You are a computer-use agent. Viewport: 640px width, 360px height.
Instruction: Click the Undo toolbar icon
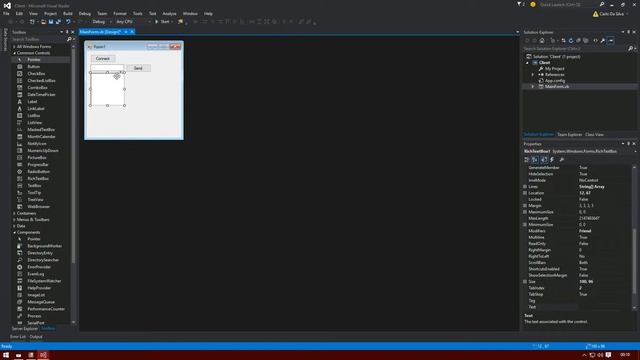click(68, 22)
